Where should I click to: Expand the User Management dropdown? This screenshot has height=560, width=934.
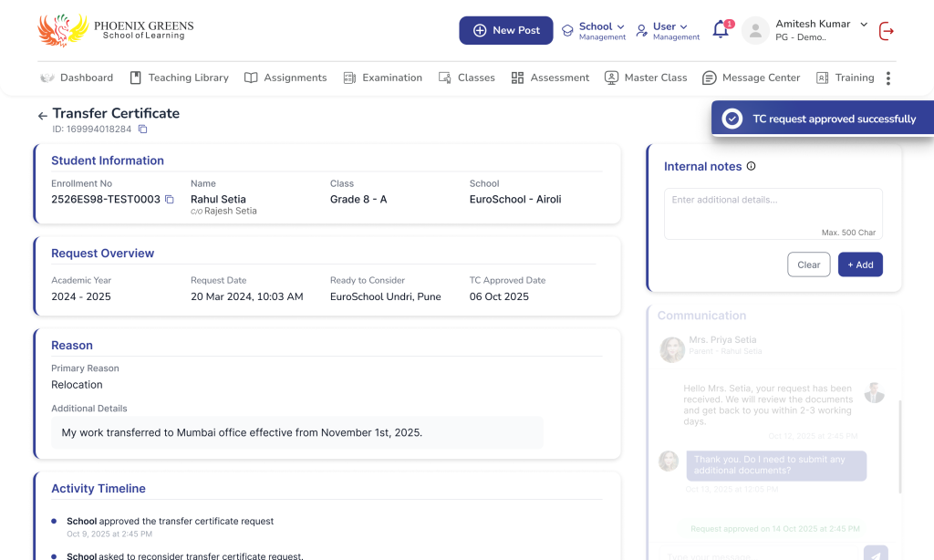[669, 30]
